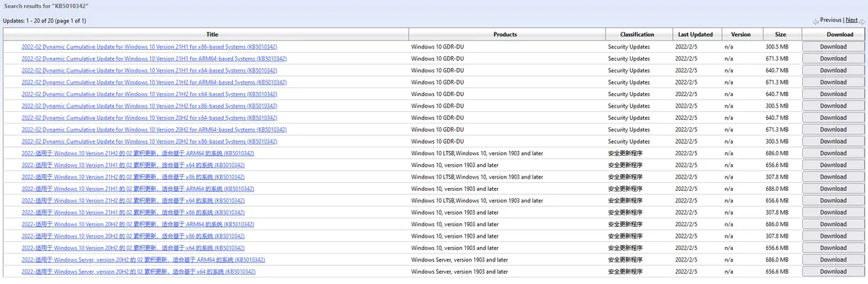Download the Chinese 20H2 x64 Windows 10 update
Image resolution: width=868 pixels, height=284 pixels.
[x=833, y=248]
